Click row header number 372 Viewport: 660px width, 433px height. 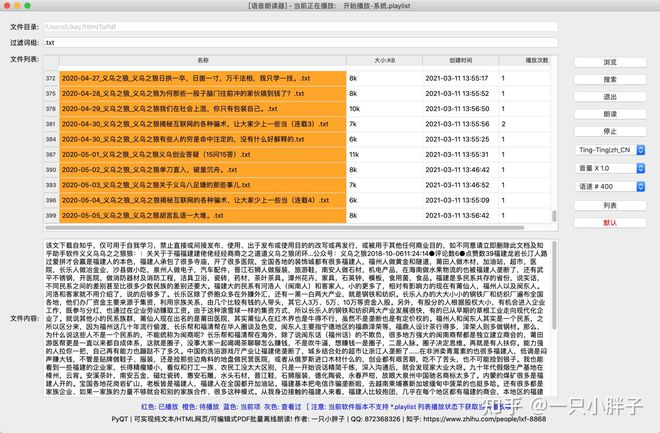51,78
